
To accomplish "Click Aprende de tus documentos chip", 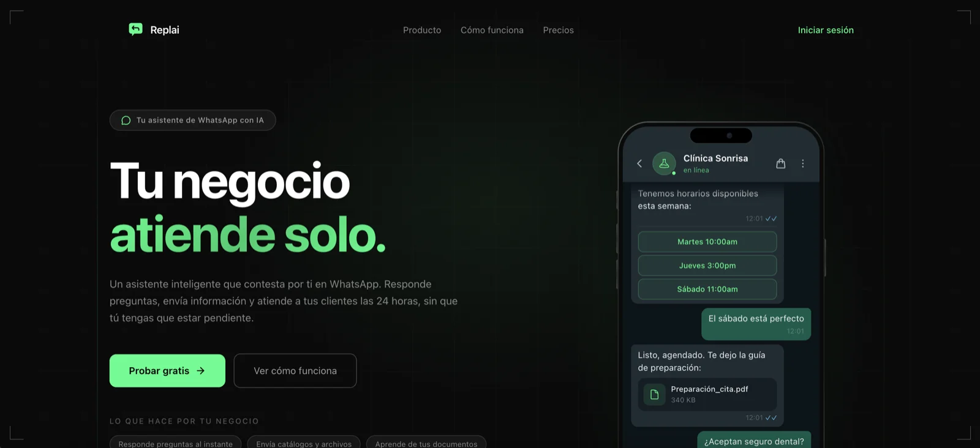I will pyautogui.click(x=426, y=442).
